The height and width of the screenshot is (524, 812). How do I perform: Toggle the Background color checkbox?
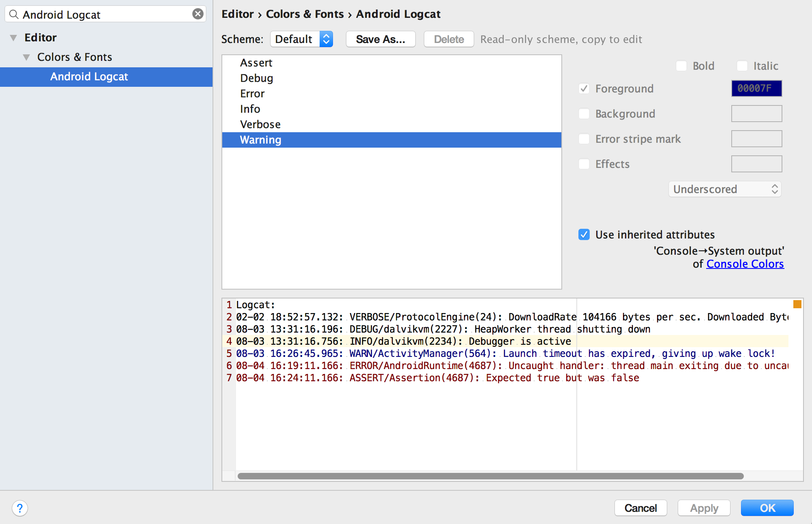584,114
